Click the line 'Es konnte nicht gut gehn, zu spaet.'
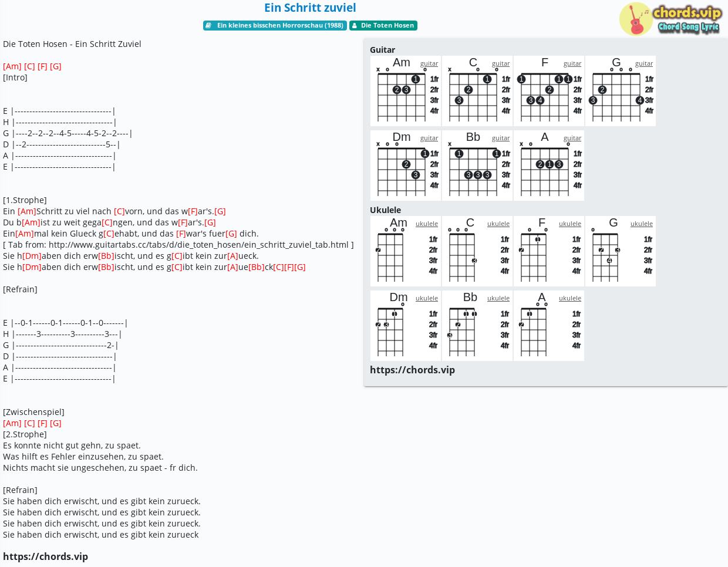728x567 pixels. 72,446
